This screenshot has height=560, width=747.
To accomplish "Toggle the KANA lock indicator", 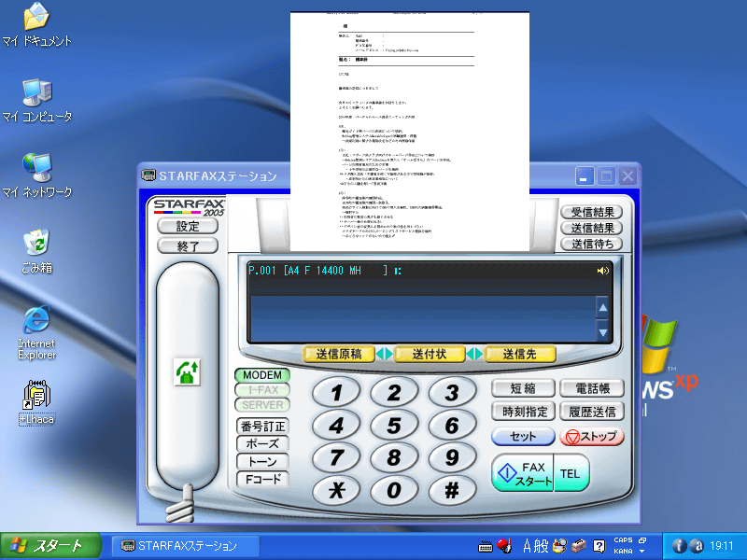I will click(623, 551).
